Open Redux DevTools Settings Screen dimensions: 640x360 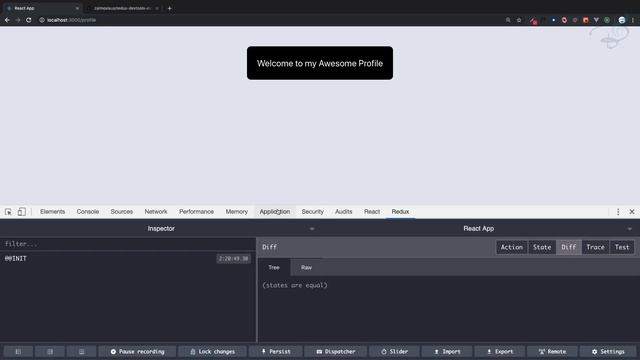point(608,351)
